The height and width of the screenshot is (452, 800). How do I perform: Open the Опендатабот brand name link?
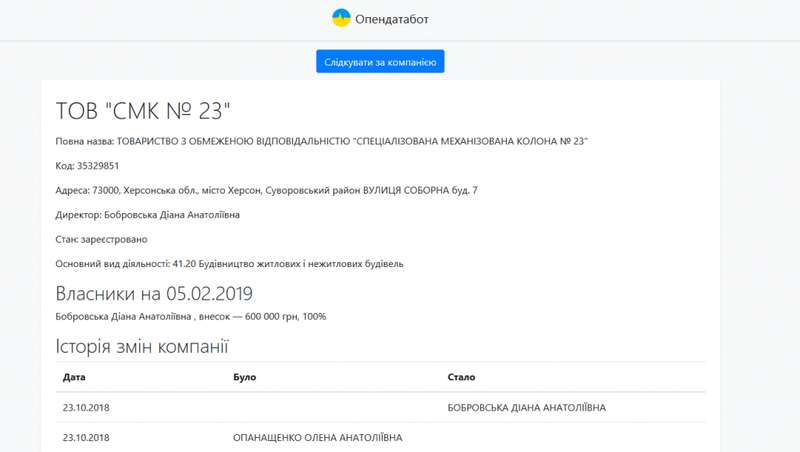(392, 19)
